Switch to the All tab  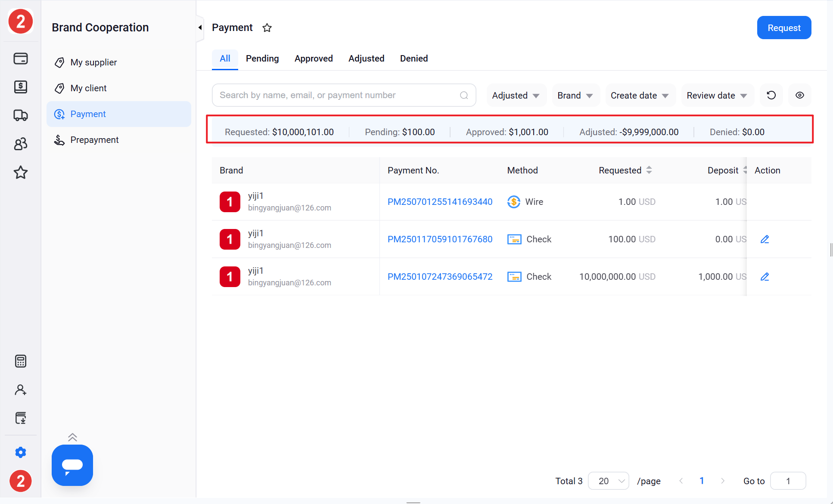pos(225,59)
